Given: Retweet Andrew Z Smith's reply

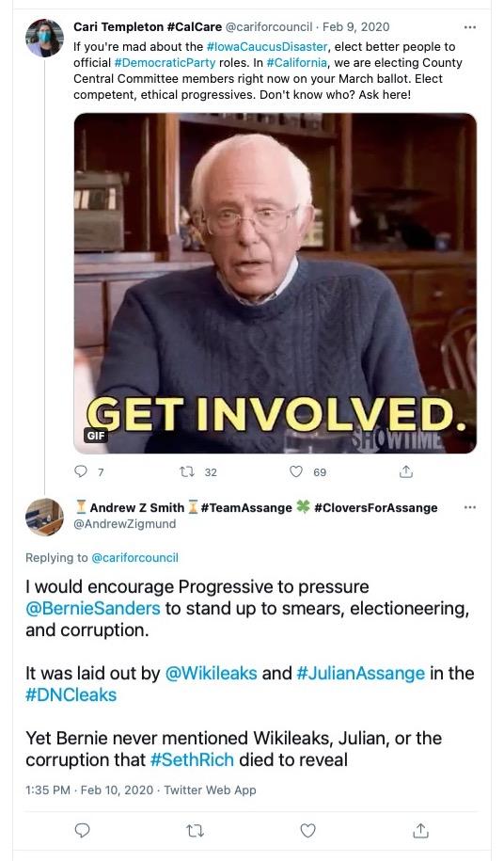Looking at the screenshot, I should [196, 831].
